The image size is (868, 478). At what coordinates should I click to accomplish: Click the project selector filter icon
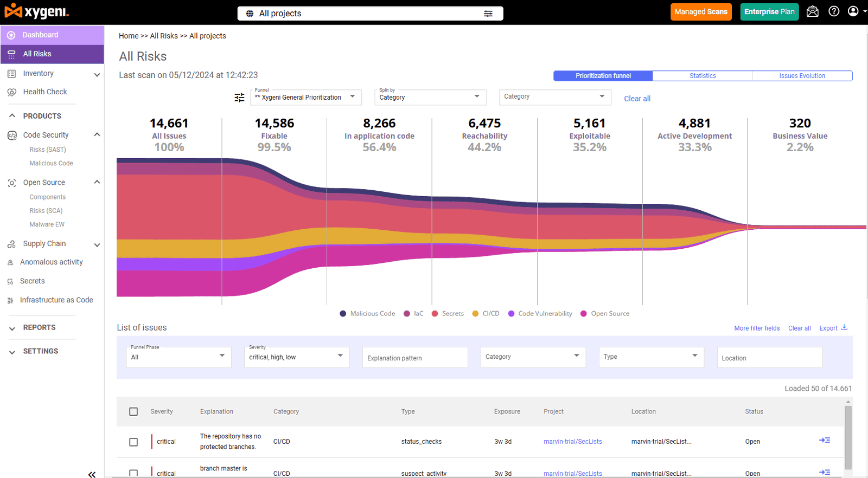(488, 14)
